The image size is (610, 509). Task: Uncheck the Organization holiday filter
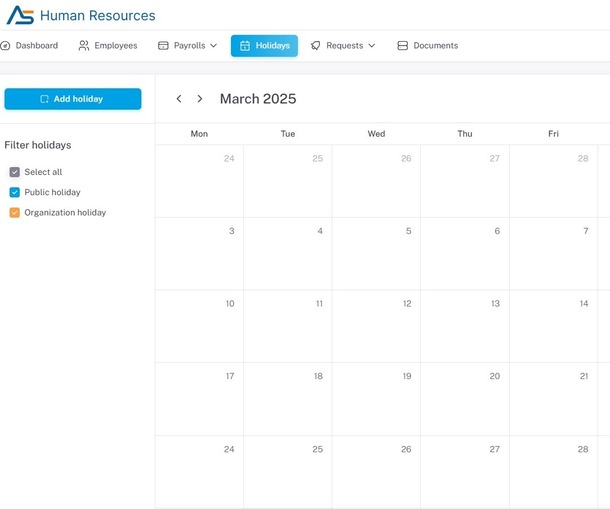14,213
